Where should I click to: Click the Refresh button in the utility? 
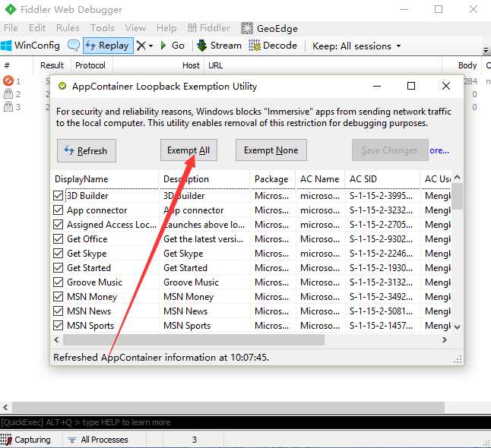[x=87, y=151]
